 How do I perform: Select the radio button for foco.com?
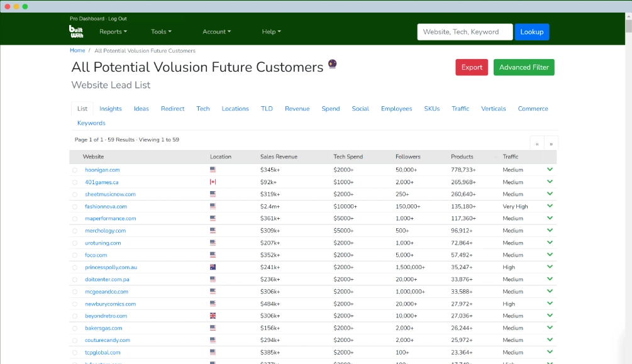[75, 255]
